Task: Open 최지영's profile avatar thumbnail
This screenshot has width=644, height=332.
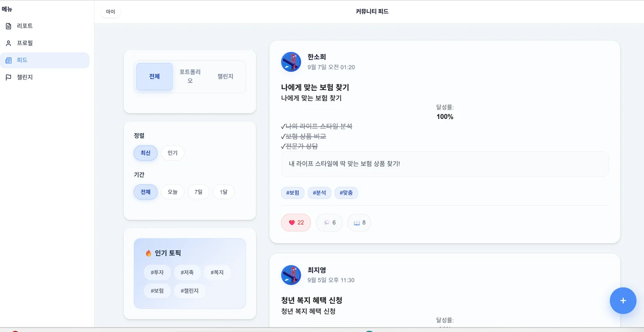Action: tap(291, 275)
